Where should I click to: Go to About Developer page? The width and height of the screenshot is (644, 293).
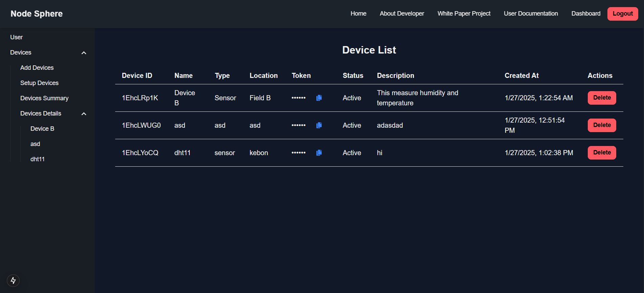point(402,14)
